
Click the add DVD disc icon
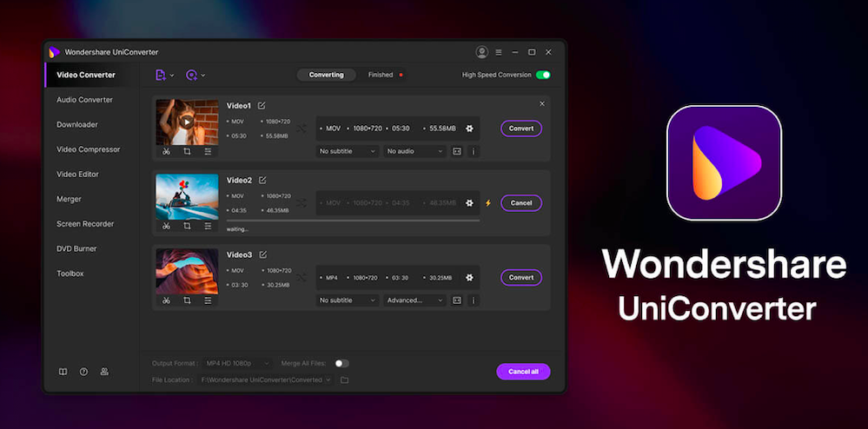(191, 75)
